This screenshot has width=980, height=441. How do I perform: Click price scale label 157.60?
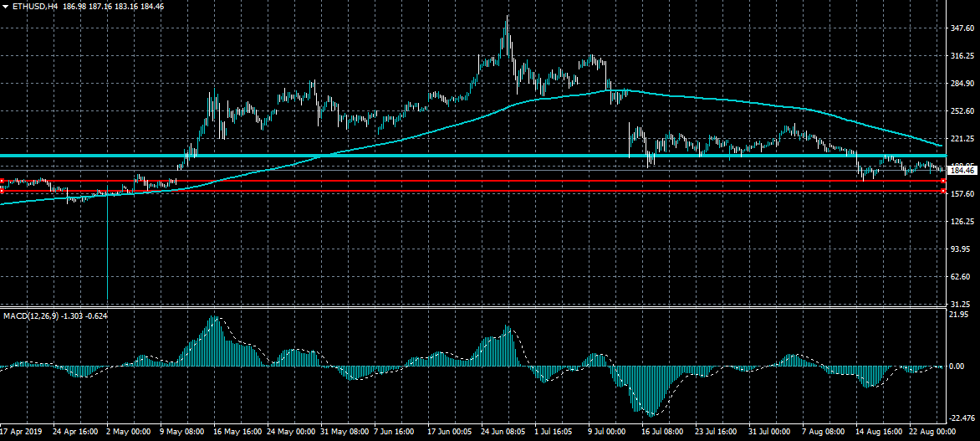pyautogui.click(x=962, y=194)
